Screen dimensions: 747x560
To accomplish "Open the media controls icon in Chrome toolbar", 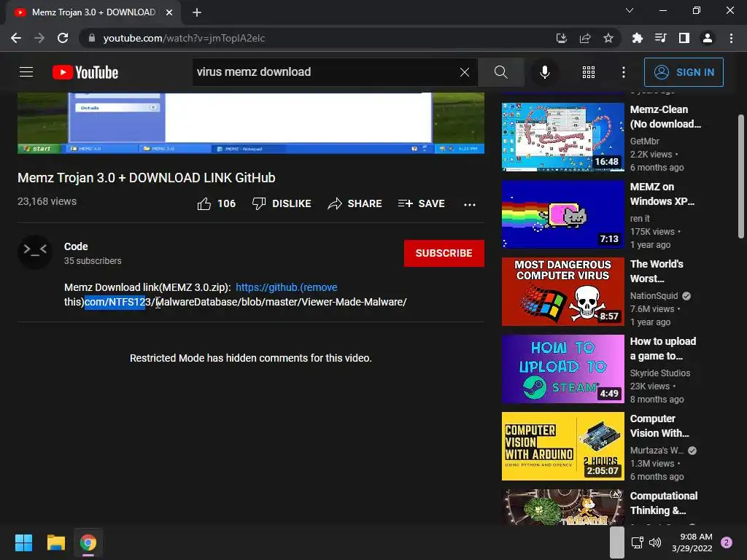I will (661, 38).
